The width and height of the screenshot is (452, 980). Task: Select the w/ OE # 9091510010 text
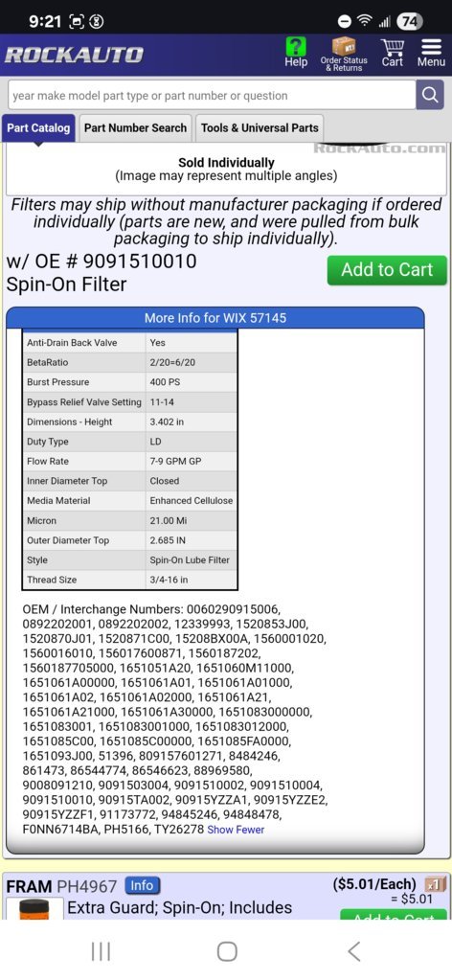pyautogui.click(x=102, y=262)
